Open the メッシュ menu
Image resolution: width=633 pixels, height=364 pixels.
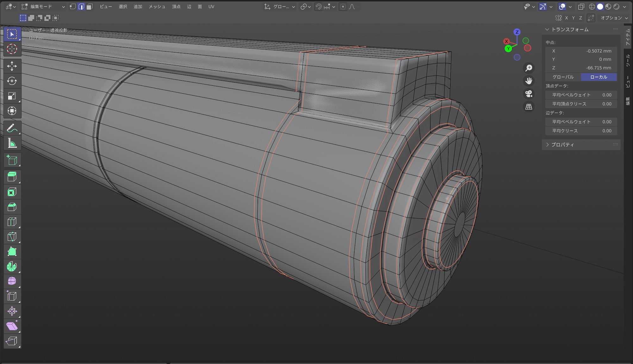point(157,7)
